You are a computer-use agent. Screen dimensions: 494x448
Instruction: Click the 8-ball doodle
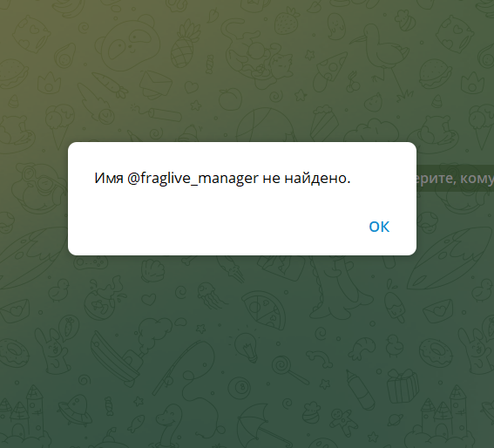[x=241, y=387]
